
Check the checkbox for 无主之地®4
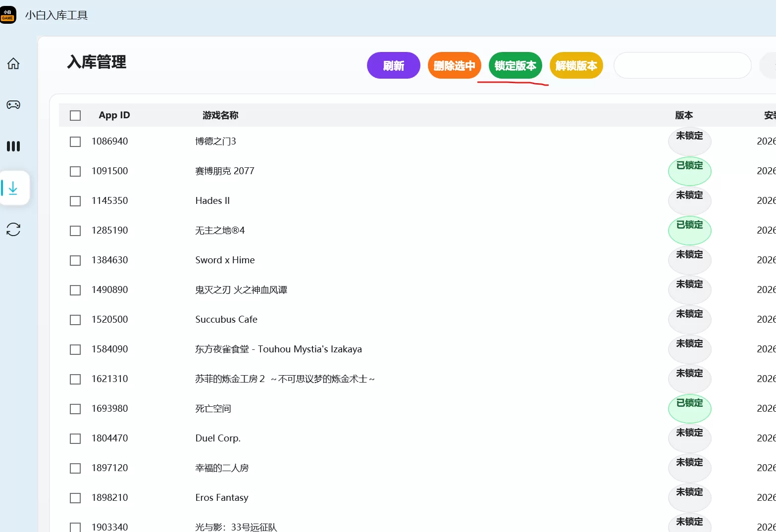pos(75,231)
